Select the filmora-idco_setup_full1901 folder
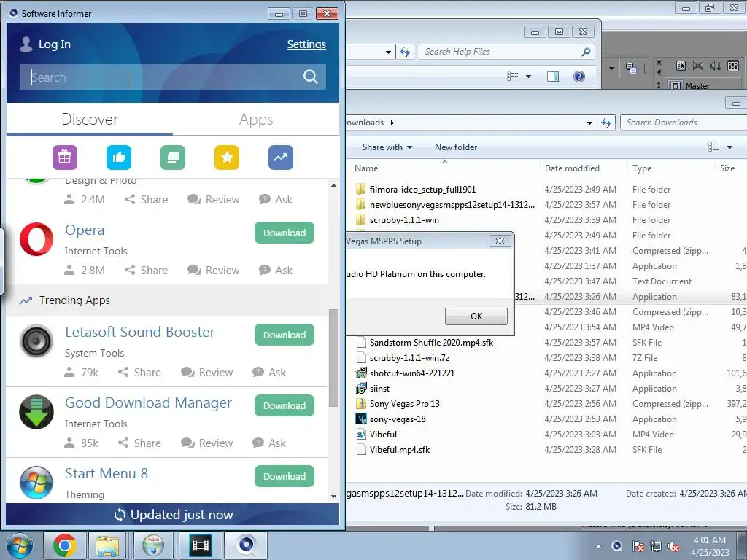Image resolution: width=747 pixels, height=560 pixels. coord(422,190)
